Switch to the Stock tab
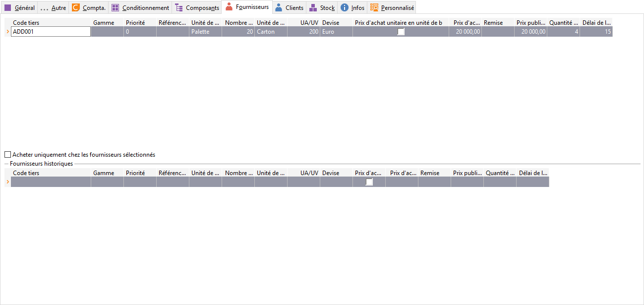The image size is (644, 305). 322,7
